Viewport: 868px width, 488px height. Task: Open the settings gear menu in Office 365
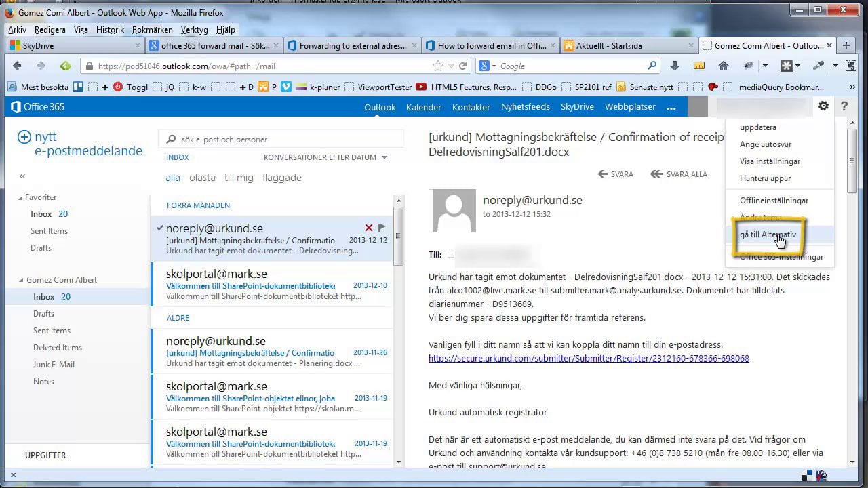pos(823,106)
